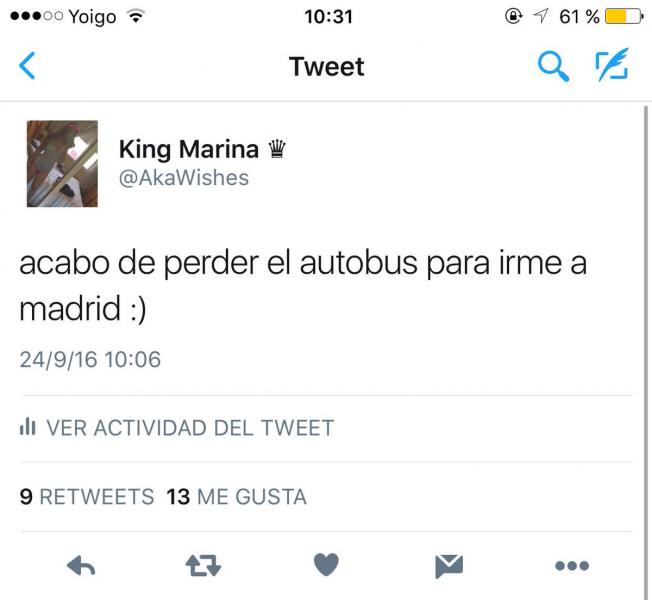View tweet activity via VER ACTIVIDAD DEL TWEET
Screen dimensions: 652x600
pyautogui.click(x=177, y=428)
